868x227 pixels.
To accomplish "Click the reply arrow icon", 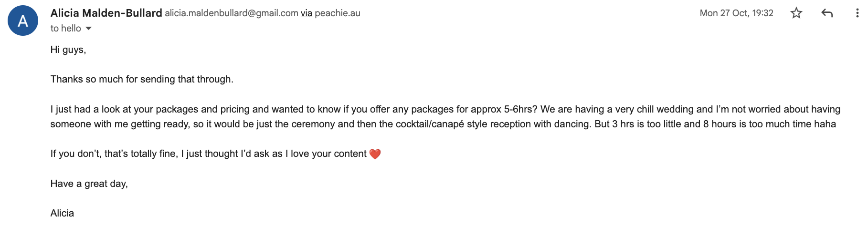I will coord(827,13).
